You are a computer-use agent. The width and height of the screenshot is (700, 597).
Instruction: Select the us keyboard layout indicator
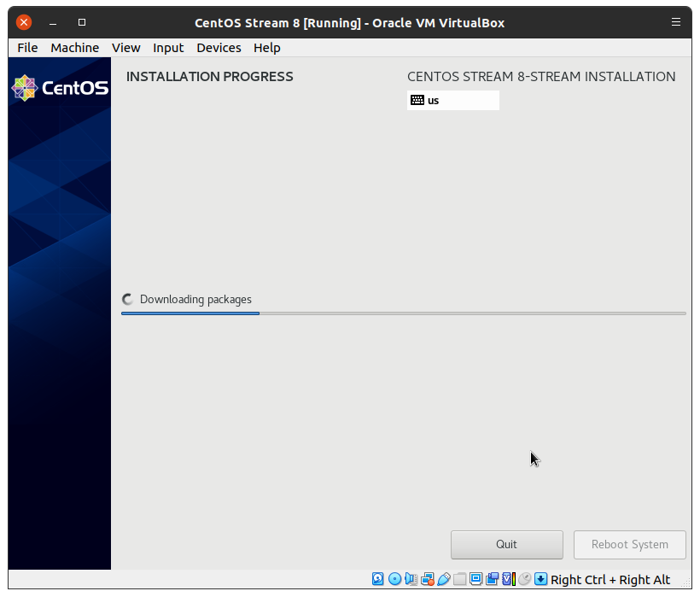click(x=452, y=100)
